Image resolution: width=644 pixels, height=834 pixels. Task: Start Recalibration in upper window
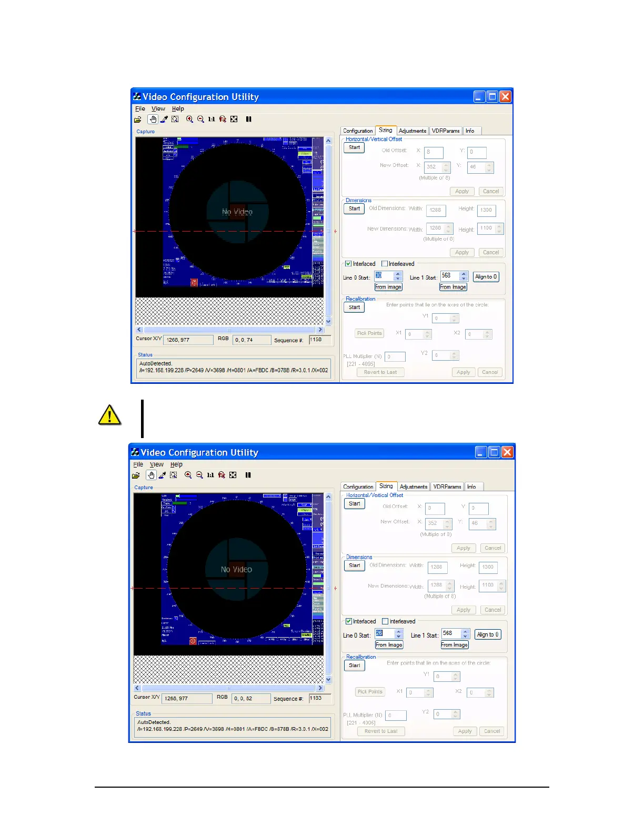[x=354, y=307]
